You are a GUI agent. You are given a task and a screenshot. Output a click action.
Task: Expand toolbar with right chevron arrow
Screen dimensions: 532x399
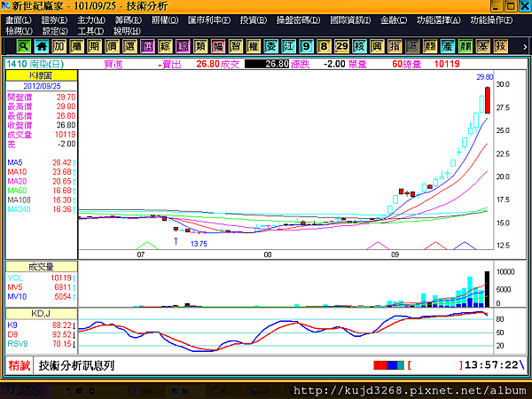pos(525,47)
